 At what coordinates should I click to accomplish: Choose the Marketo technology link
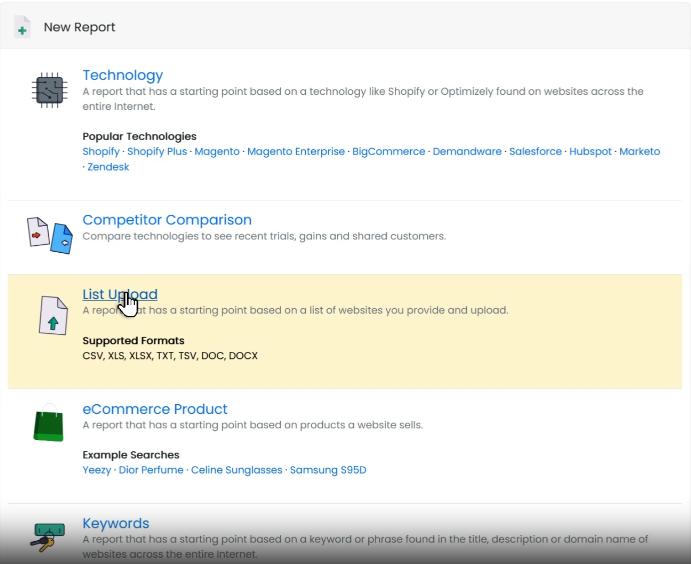639,152
